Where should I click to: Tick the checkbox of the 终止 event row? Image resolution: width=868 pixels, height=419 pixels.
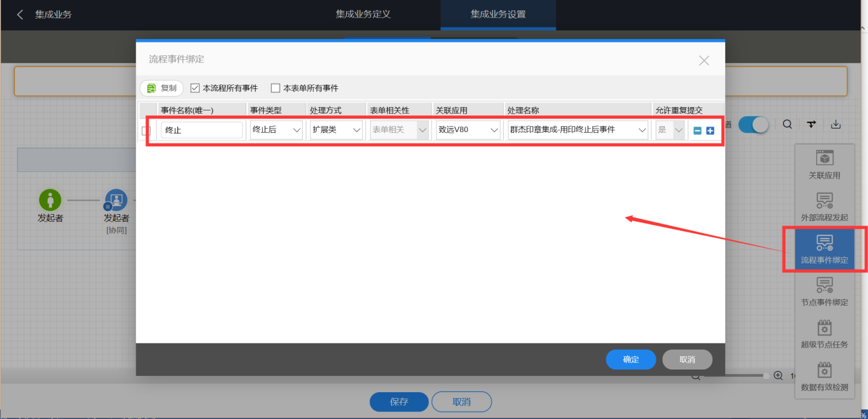pyautogui.click(x=146, y=131)
